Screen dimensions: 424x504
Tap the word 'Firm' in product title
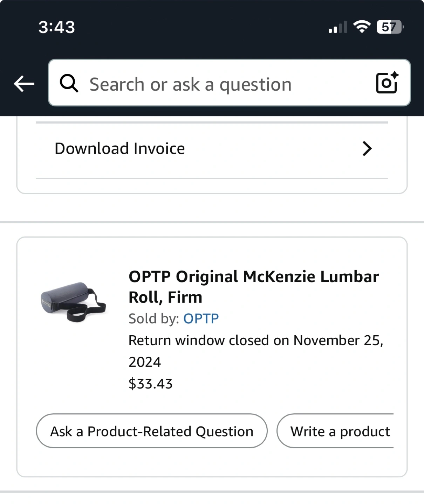point(185,297)
